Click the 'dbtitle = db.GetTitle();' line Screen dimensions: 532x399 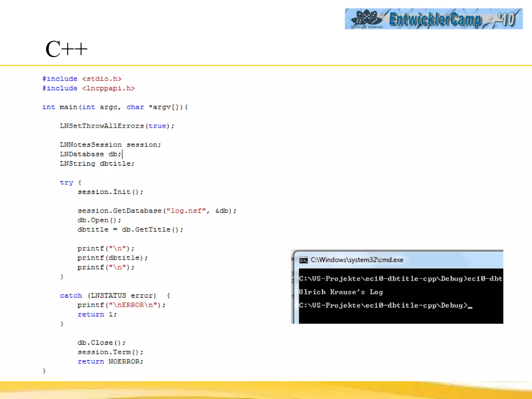(x=130, y=230)
